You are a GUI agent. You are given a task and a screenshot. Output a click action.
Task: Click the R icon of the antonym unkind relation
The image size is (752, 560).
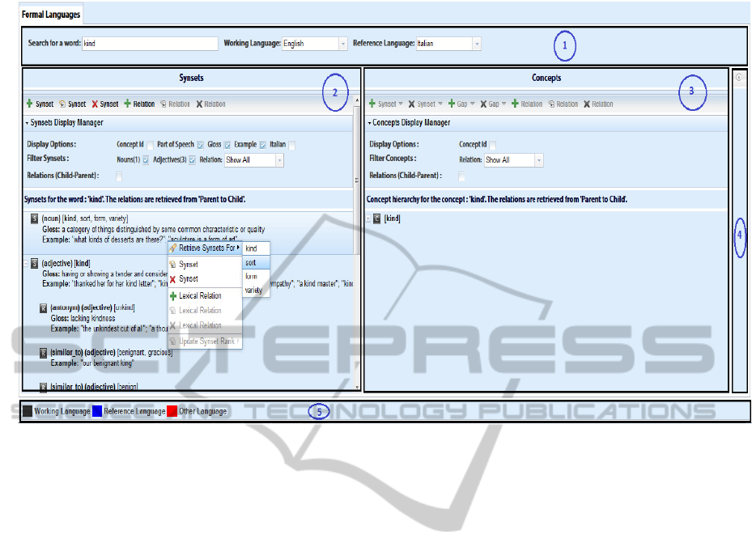[x=43, y=308]
